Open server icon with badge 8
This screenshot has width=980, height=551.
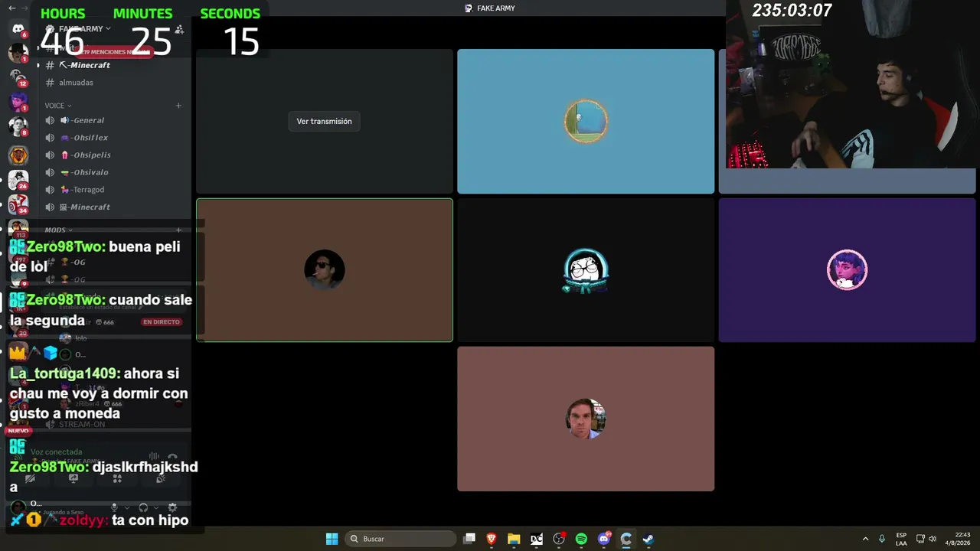coord(18,126)
